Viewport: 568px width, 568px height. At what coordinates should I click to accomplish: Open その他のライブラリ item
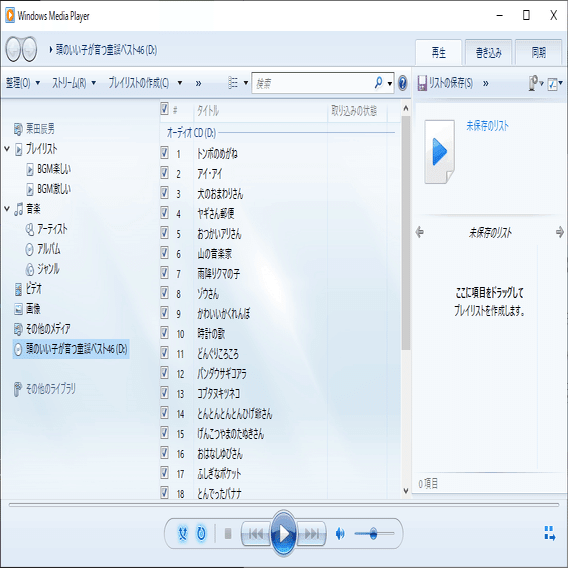[x=45, y=389]
